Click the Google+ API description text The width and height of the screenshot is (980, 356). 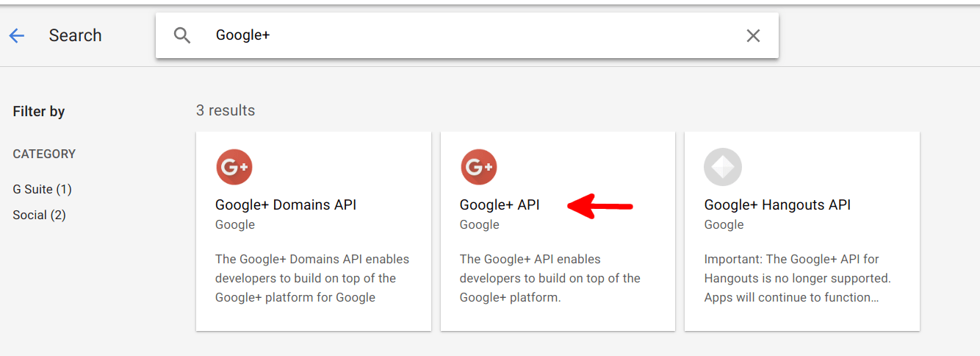(x=550, y=278)
